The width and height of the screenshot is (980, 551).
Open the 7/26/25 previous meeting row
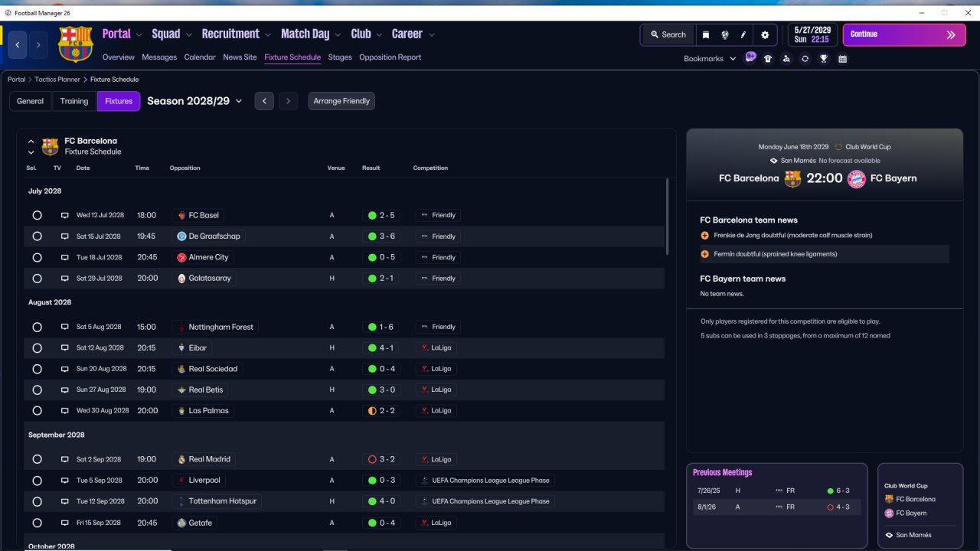pyautogui.click(x=777, y=491)
